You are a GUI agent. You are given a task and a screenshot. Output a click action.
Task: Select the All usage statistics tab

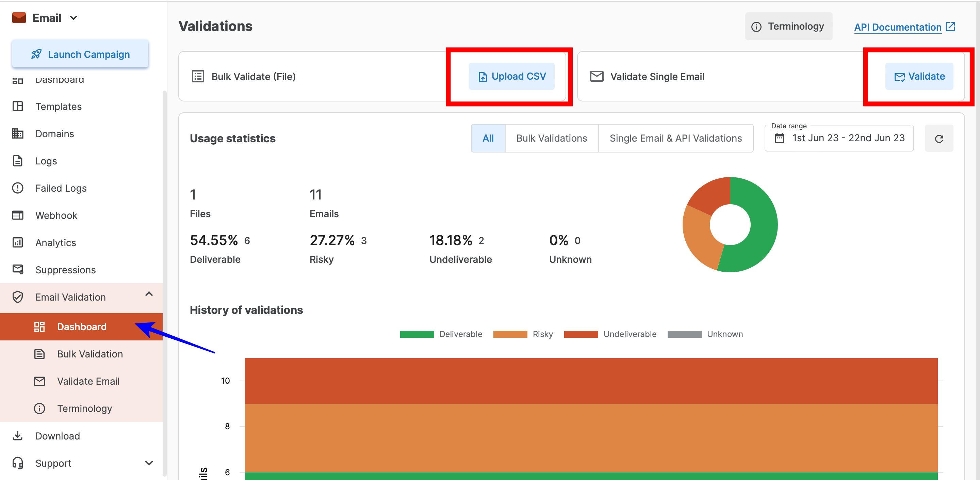click(488, 138)
